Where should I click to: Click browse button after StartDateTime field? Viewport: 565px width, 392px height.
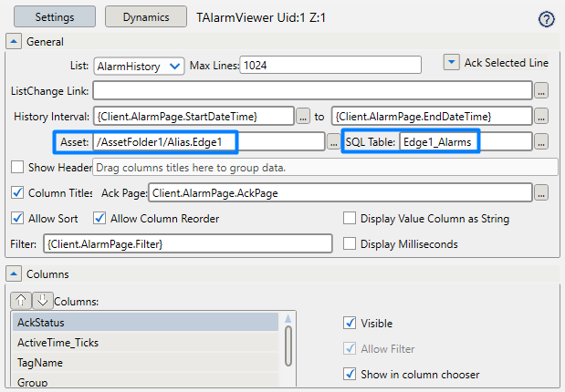tap(304, 116)
